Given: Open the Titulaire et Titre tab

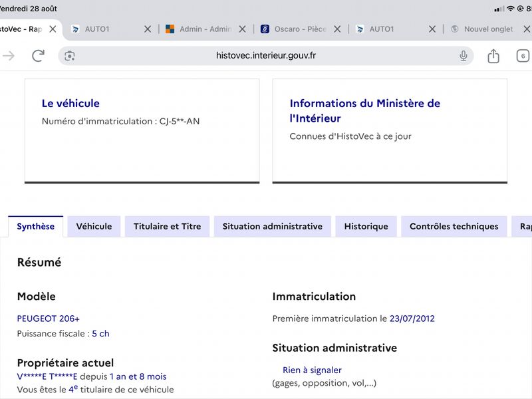Looking at the screenshot, I should point(168,226).
